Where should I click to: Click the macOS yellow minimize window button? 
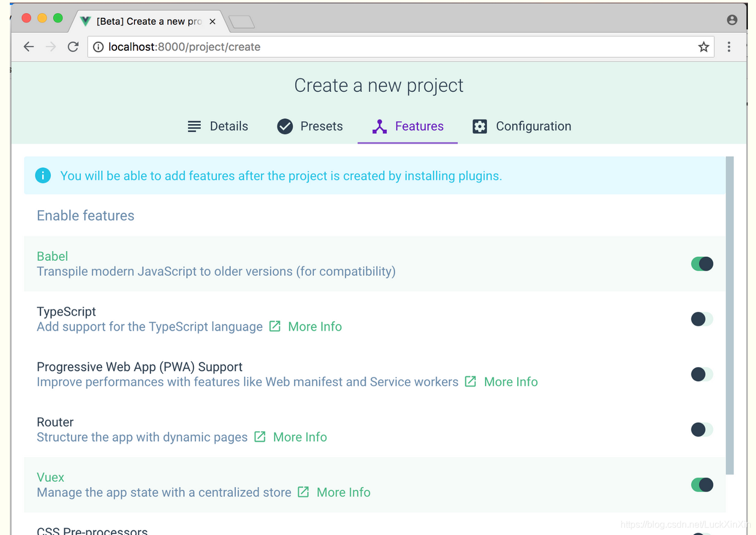pyautogui.click(x=42, y=18)
